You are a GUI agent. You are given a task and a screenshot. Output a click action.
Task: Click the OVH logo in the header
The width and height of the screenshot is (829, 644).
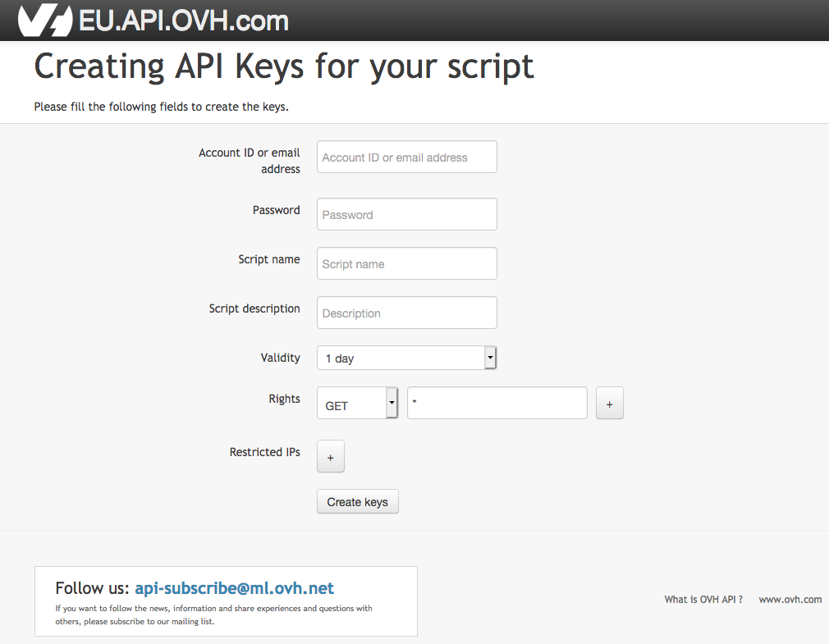coord(45,20)
